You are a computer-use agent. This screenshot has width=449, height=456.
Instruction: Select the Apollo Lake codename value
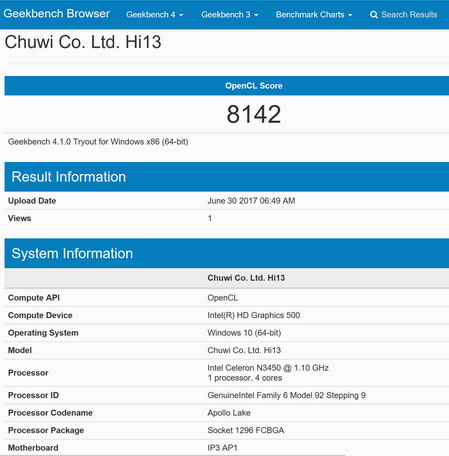(229, 413)
